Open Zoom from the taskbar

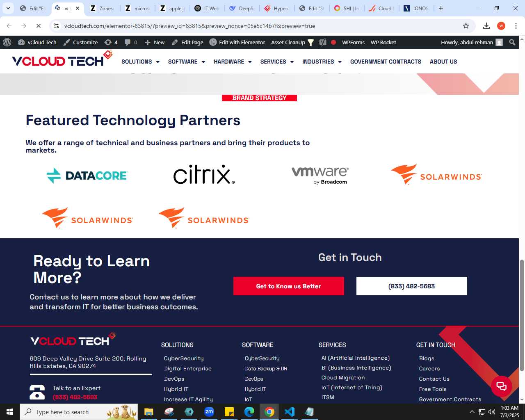[209, 412]
